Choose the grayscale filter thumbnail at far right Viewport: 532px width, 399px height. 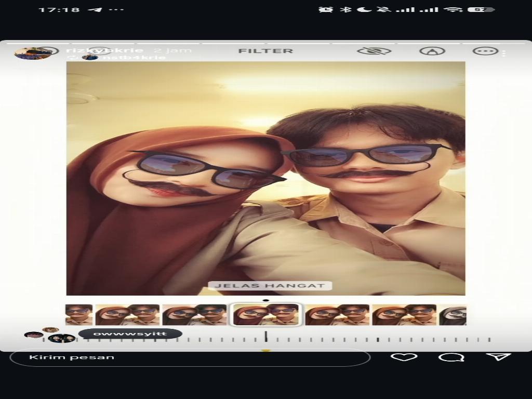pos(453,315)
